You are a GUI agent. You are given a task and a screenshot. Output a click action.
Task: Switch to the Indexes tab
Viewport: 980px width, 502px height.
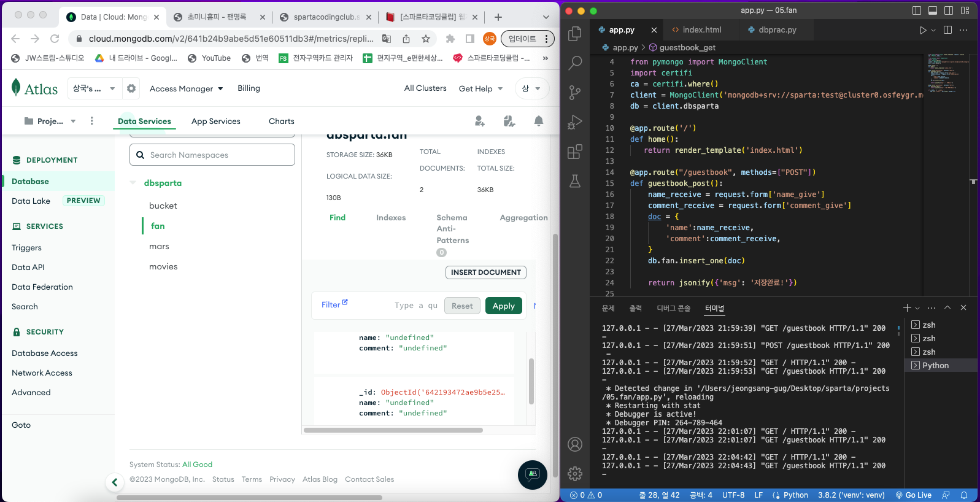coord(391,217)
